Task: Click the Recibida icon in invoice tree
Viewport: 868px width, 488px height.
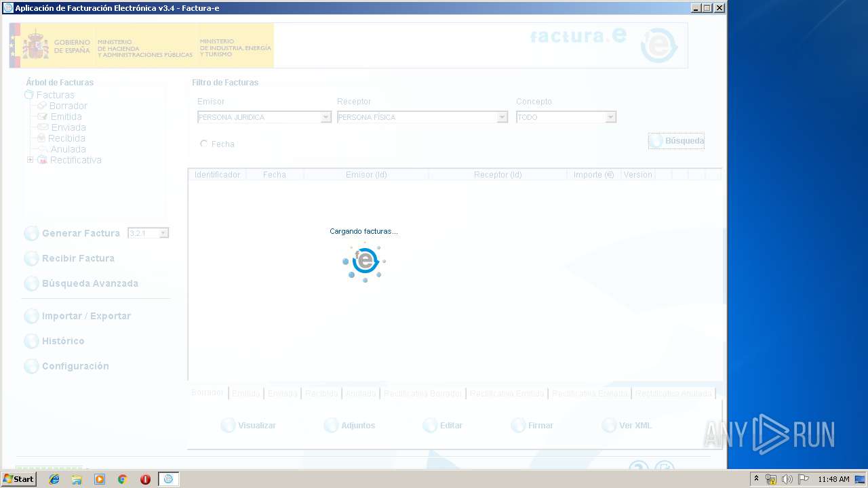Action: click(x=41, y=138)
